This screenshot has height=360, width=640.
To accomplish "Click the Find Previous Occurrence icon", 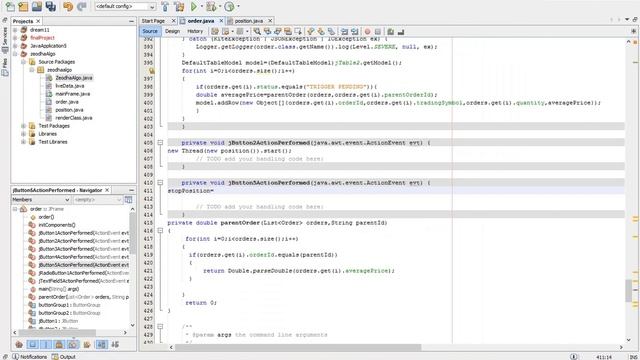I will (x=267, y=31).
